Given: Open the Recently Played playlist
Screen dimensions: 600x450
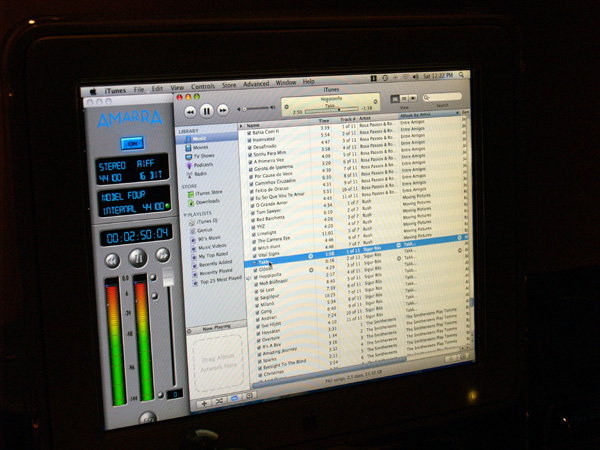Looking at the screenshot, I should (213, 272).
